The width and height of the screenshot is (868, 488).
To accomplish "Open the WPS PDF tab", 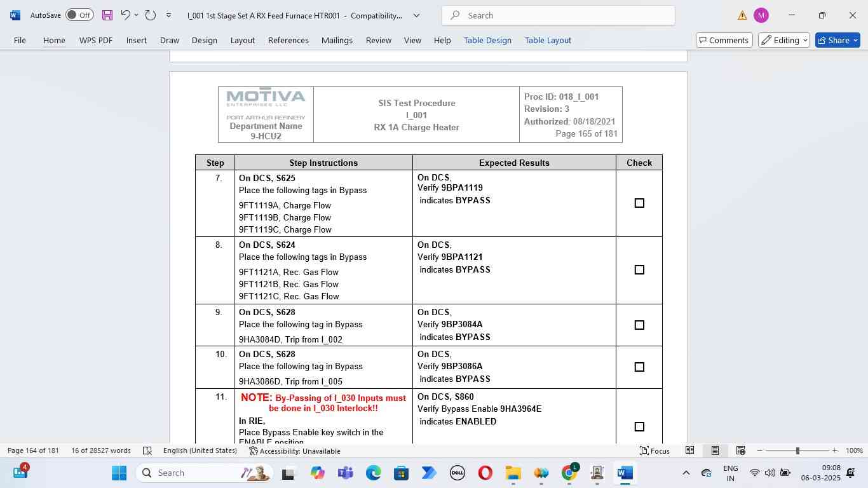I will coord(96,40).
